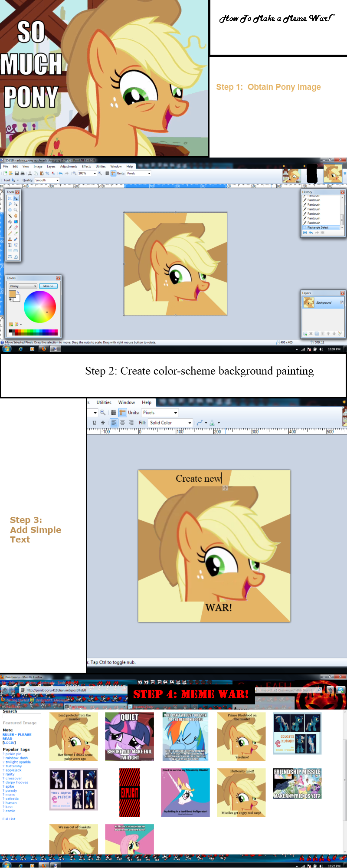Select the Clone Stamp tool
Viewport: 347px width, 868px height.
coord(10,239)
